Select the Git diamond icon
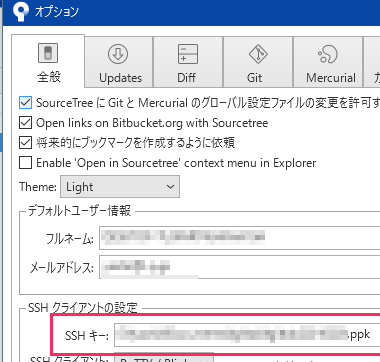 point(258,54)
